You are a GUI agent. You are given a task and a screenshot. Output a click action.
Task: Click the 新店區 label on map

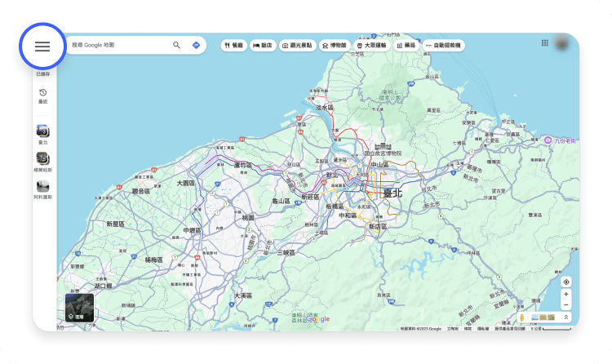point(378,227)
